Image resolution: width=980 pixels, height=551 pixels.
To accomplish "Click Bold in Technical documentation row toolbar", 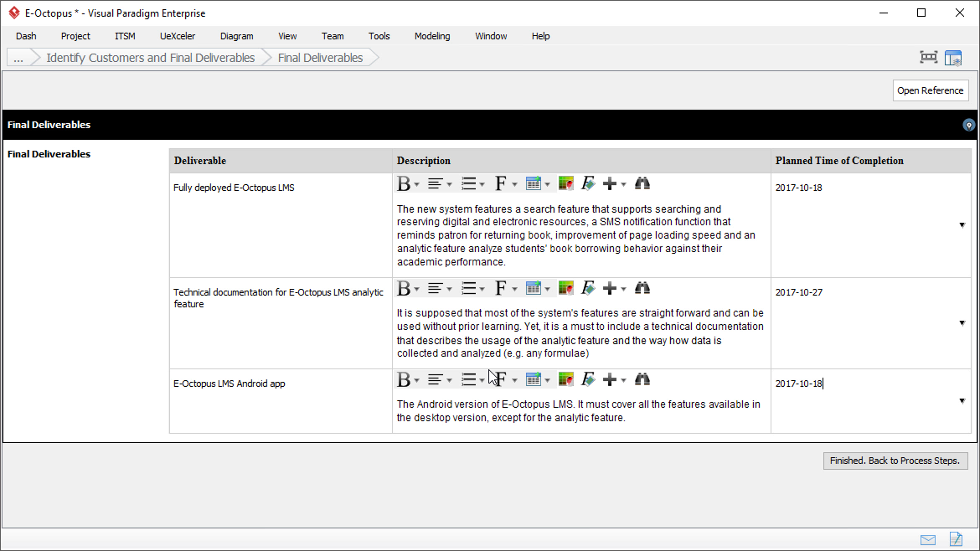I will coord(404,288).
